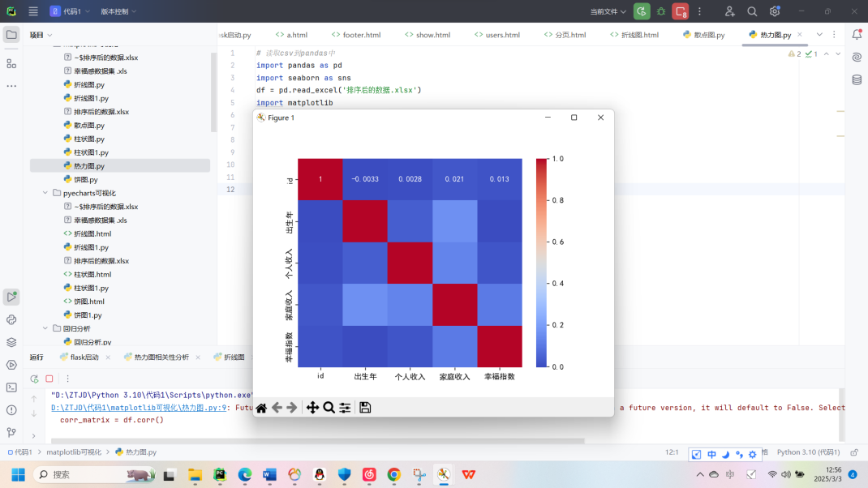Open the IDE settings gear icon

pos(775,11)
